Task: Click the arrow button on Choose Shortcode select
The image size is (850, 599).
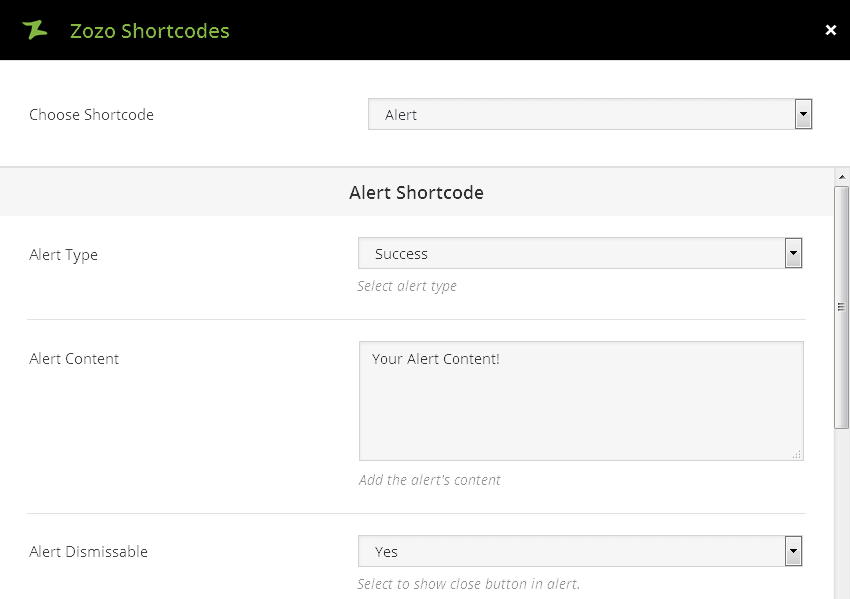Action: tap(803, 114)
